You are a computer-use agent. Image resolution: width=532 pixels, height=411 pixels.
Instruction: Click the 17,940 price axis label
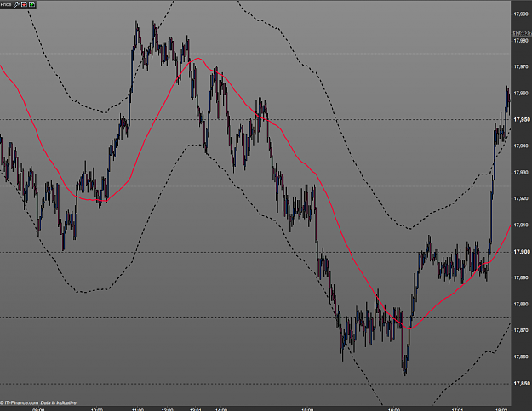click(x=521, y=146)
